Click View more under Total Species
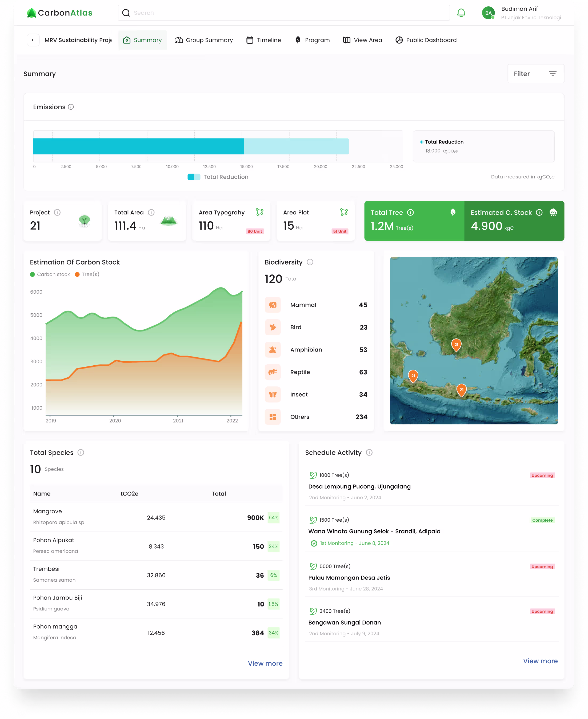 tap(265, 664)
